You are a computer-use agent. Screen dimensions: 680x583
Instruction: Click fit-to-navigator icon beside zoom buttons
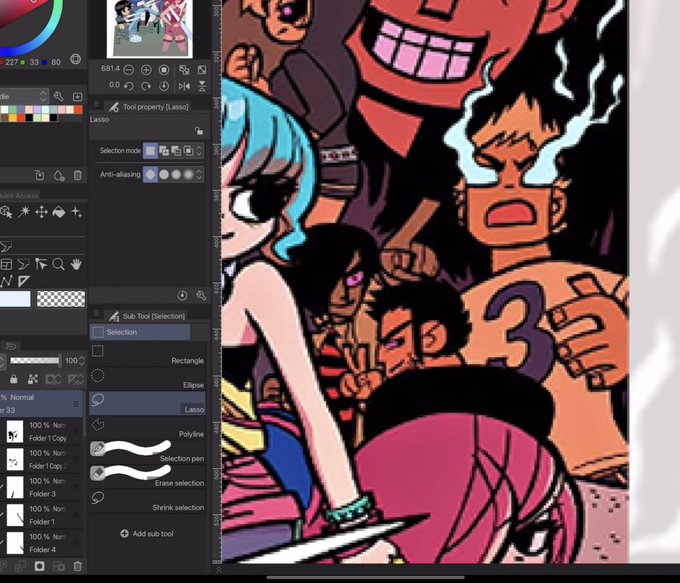184,69
